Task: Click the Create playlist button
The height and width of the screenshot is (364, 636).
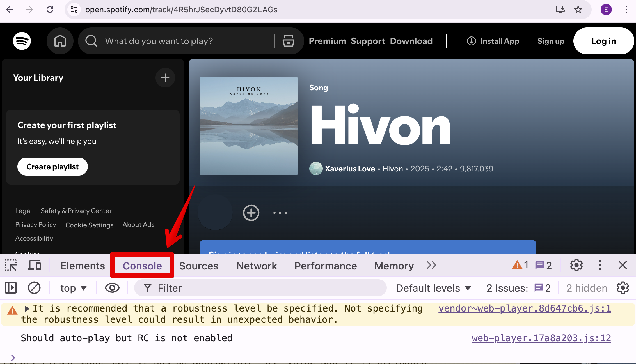Action: click(52, 167)
